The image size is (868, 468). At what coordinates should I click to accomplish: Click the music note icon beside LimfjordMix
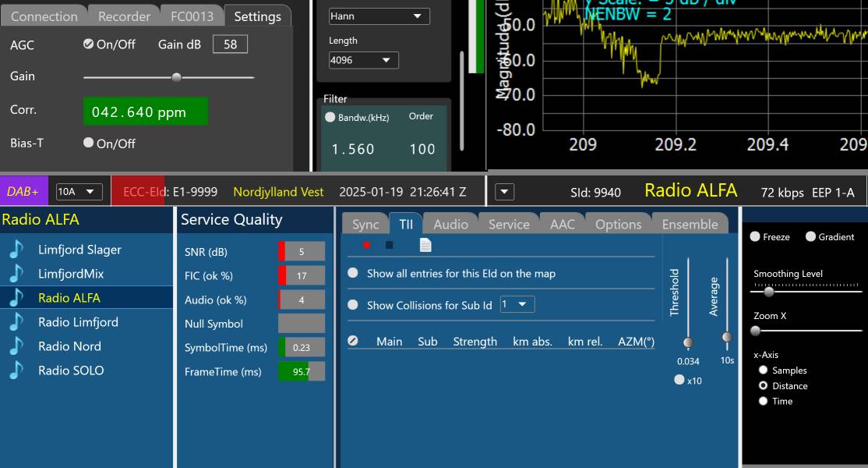pos(16,274)
